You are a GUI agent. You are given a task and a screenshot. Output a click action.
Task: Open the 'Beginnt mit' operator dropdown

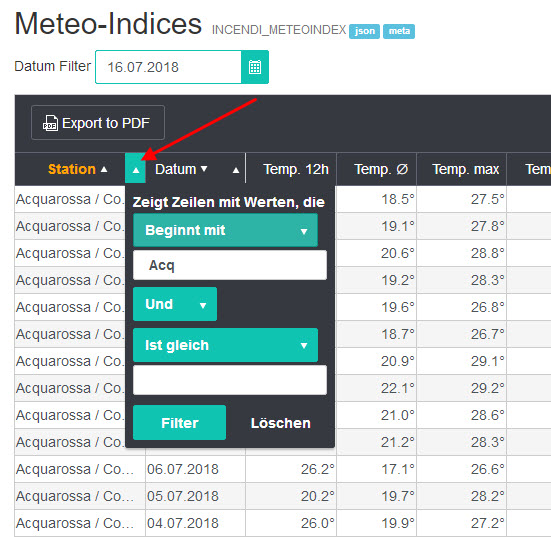[x=226, y=231]
